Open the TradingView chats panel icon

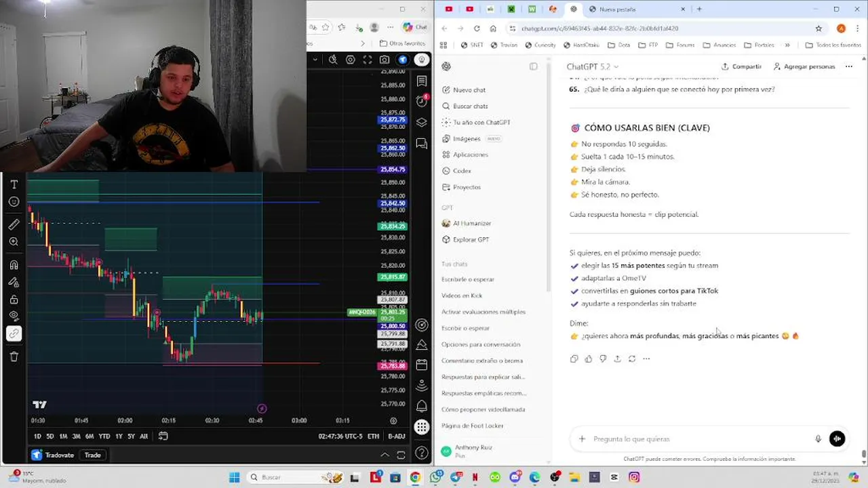coord(422,144)
